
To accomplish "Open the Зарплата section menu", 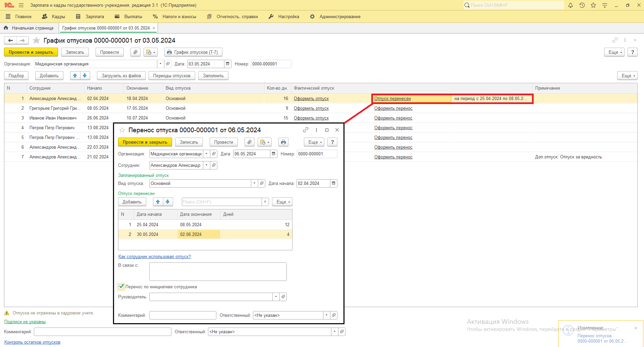I will point(90,17).
